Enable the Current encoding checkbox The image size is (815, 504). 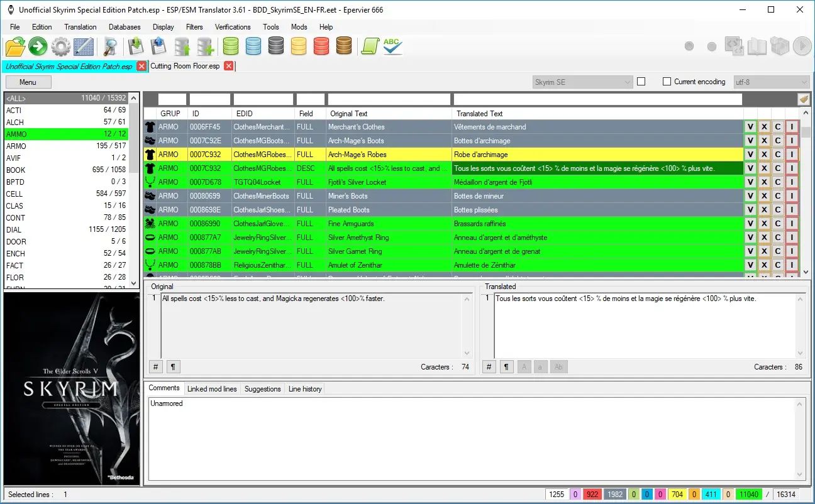point(667,82)
